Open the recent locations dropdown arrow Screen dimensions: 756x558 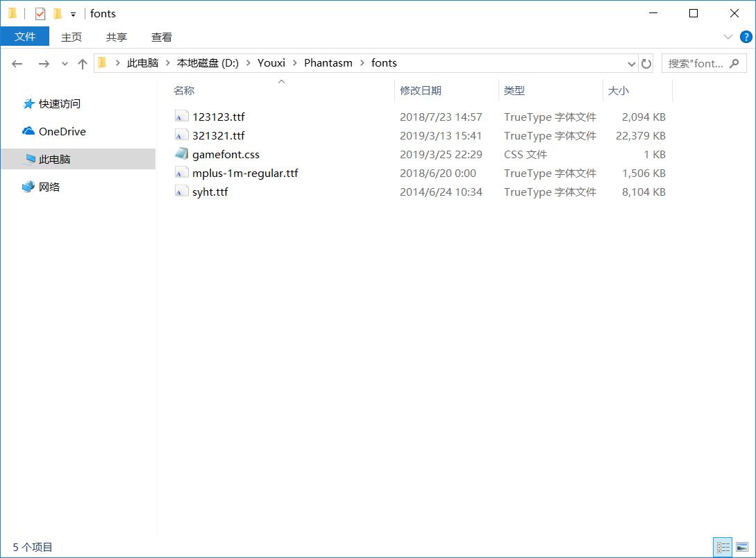65,64
